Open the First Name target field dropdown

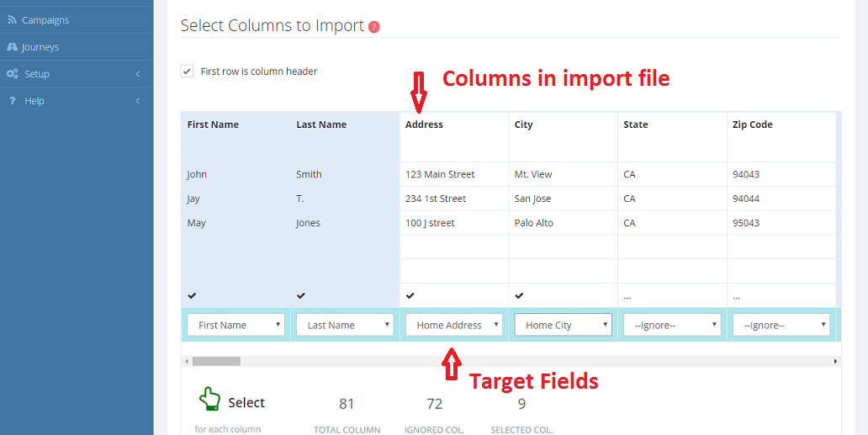click(x=236, y=325)
